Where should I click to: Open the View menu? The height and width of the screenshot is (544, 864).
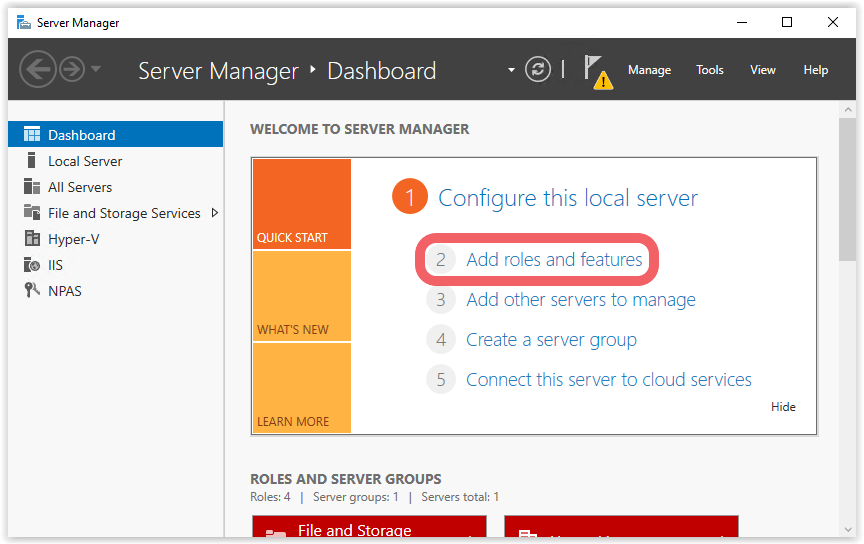[x=763, y=70]
